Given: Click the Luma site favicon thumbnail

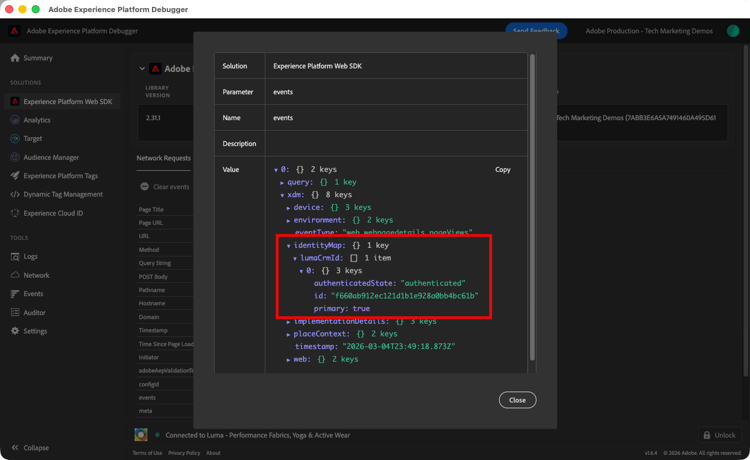Looking at the screenshot, I should [x=141, y=435].
